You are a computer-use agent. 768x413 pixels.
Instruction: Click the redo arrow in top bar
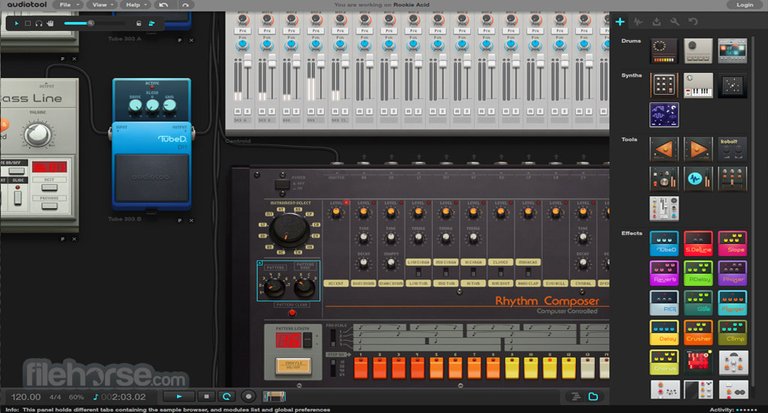click(185, 5)
